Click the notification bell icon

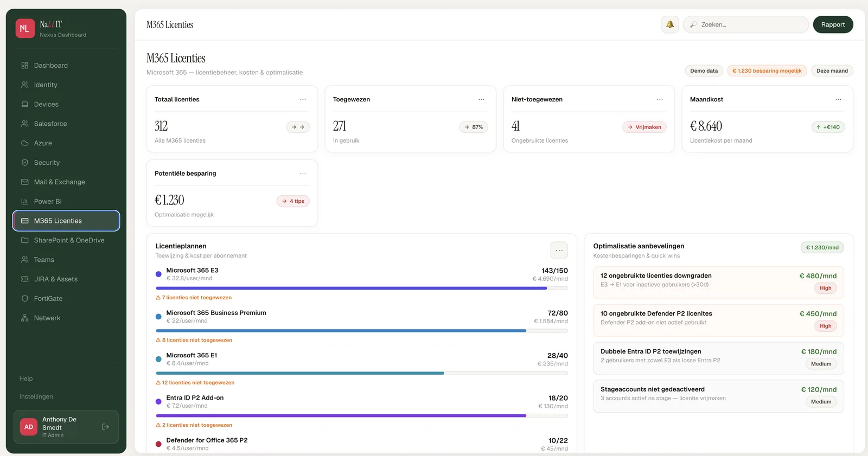point(670,24)
